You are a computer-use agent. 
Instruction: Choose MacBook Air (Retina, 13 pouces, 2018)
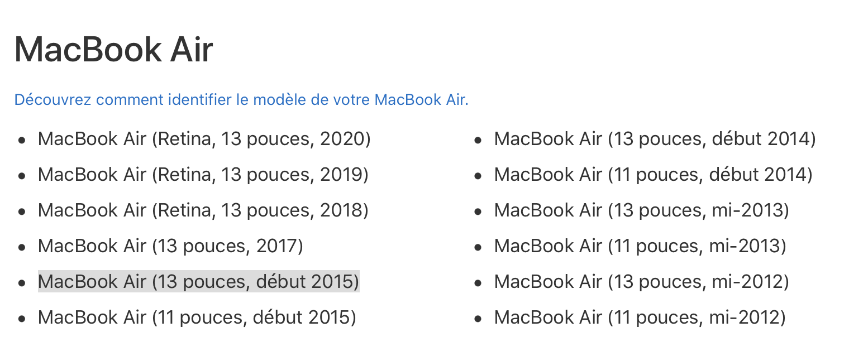(203, 210)
